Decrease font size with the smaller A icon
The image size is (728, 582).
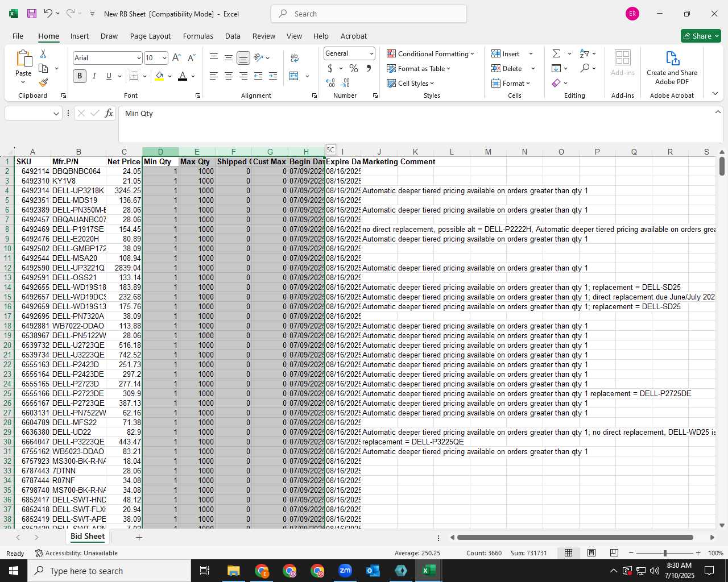191,58
